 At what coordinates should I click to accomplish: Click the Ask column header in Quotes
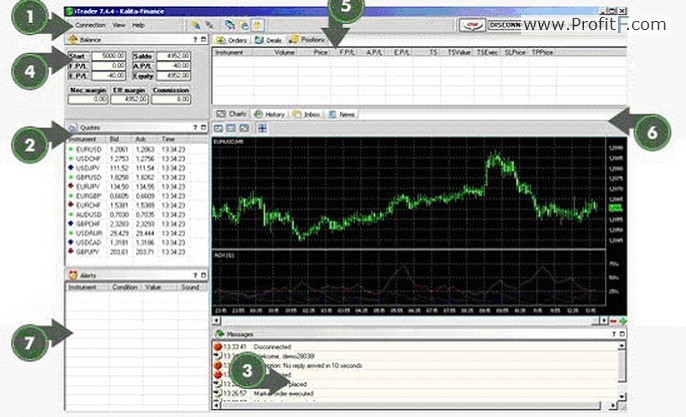(x=144, y=139)
